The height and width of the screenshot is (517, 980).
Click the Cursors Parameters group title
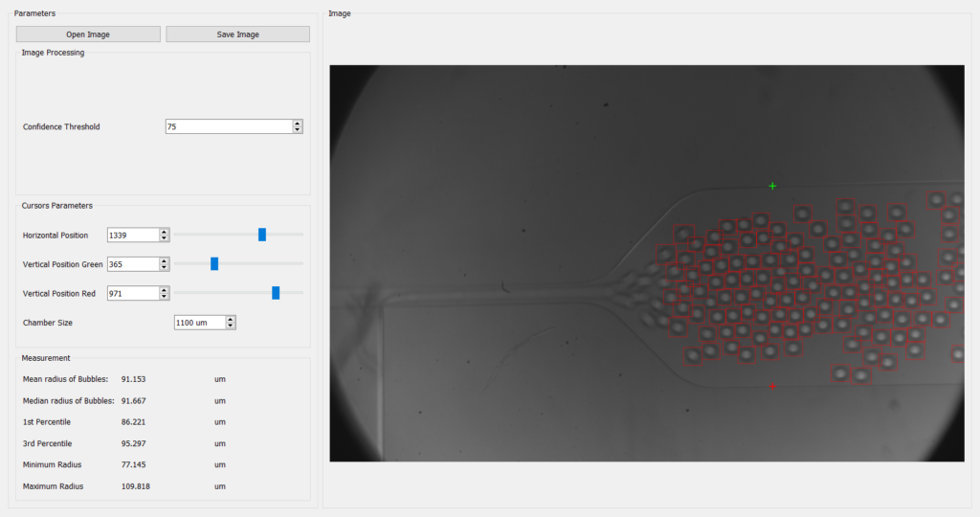click(56, 206)
